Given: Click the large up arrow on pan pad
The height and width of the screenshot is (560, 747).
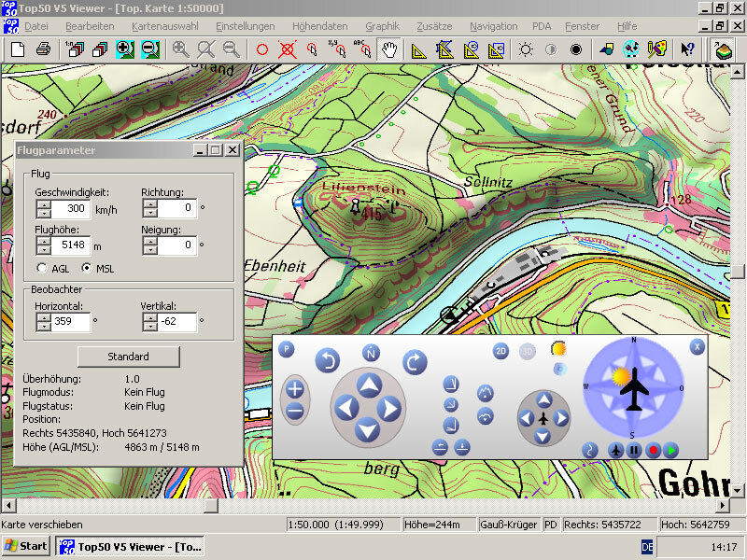Looking at the screenshot, I should pos(369,385).
